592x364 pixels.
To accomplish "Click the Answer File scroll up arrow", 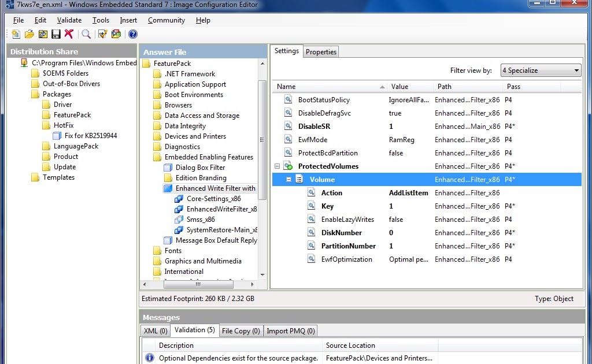I will (x=262, y=64).
